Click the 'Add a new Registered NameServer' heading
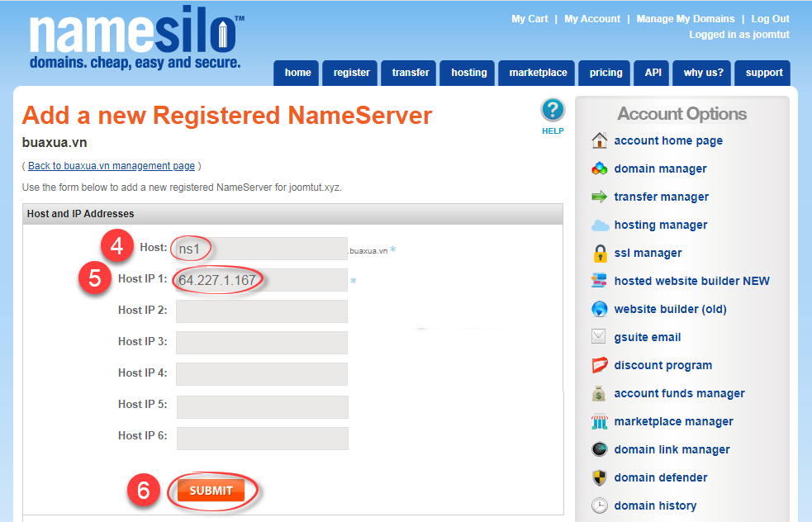The width and height of the screenshot is (812, 522). pos(227,115)
